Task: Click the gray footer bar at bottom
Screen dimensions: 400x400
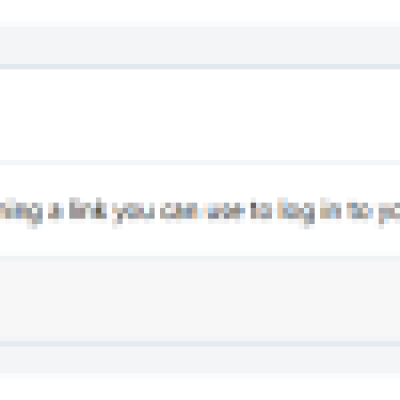Action: click(200, 360)
